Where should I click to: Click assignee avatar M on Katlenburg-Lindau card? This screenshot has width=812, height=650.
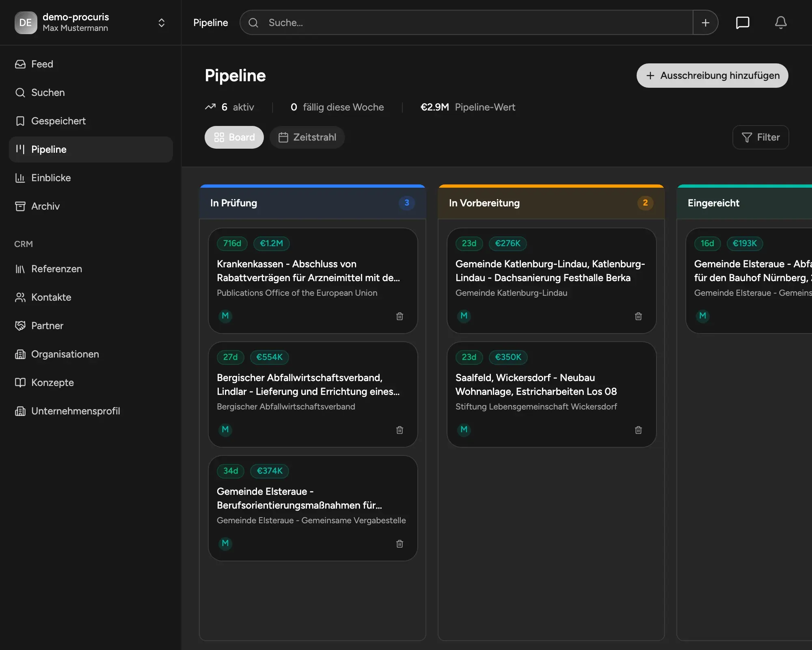[x=464, y=316]
